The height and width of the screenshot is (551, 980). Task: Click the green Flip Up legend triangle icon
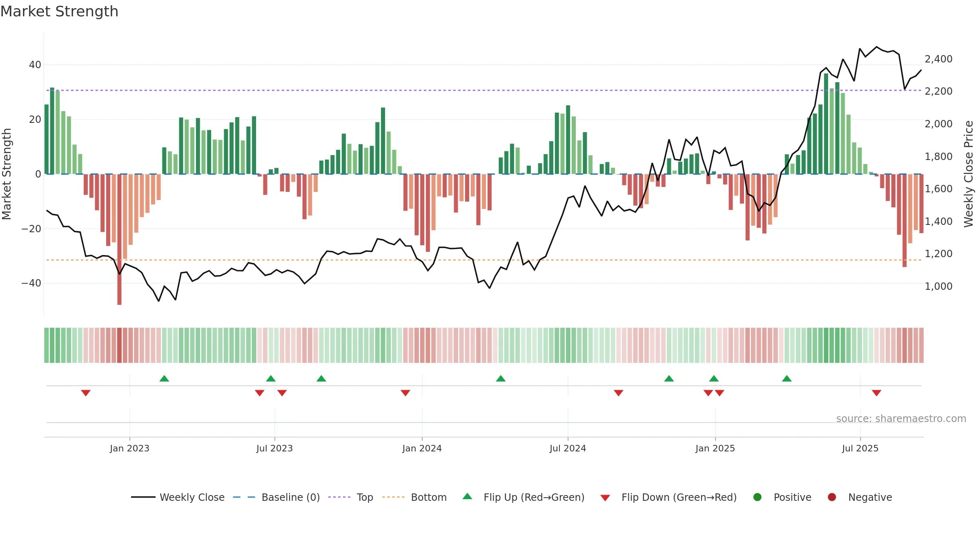pyautogui.click(x=468, y=496)
